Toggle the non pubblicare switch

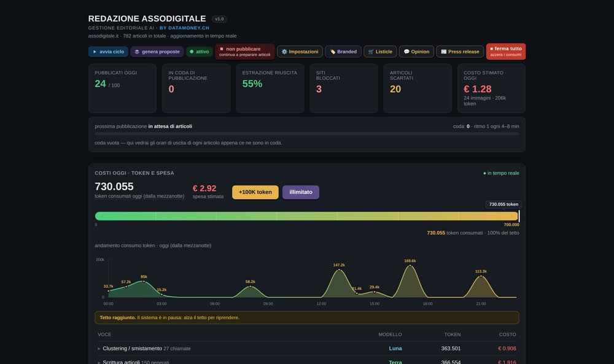(245, 52)
